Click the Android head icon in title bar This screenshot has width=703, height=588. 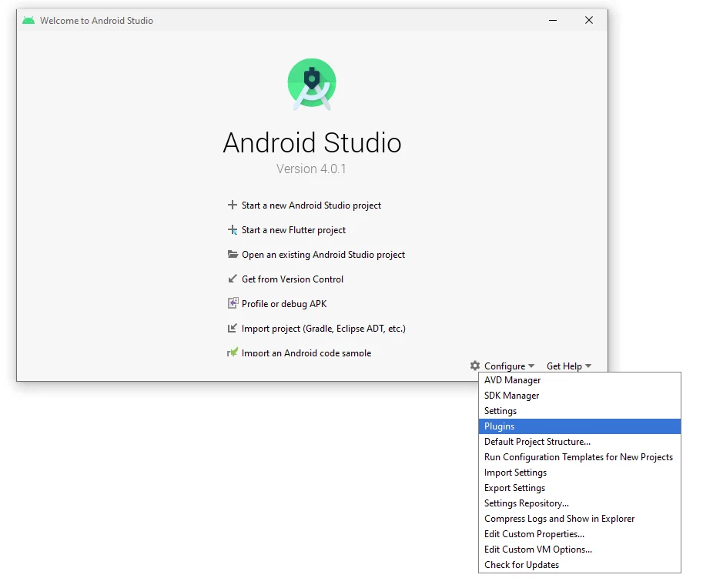coord(28,21)
